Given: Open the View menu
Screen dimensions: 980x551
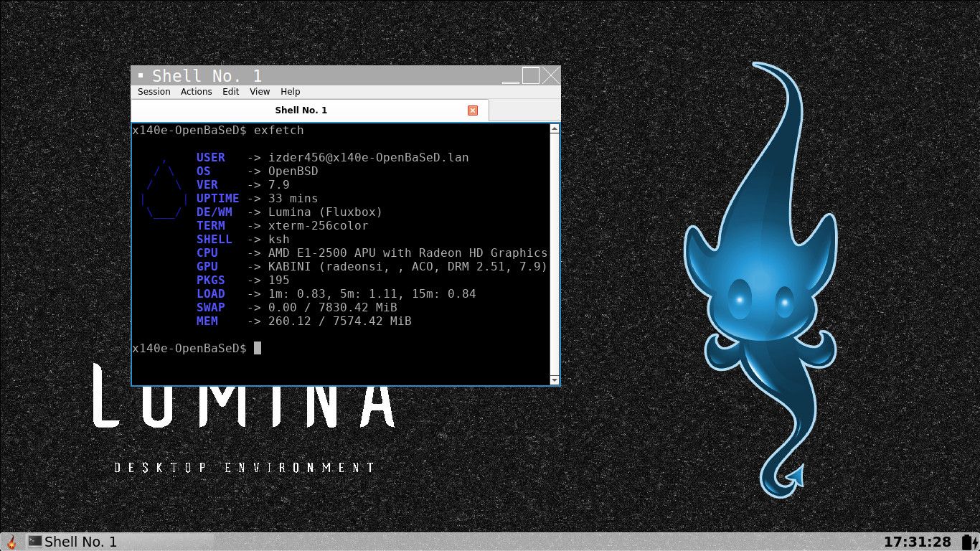Looking at the screenshot, I should (260, 92).
